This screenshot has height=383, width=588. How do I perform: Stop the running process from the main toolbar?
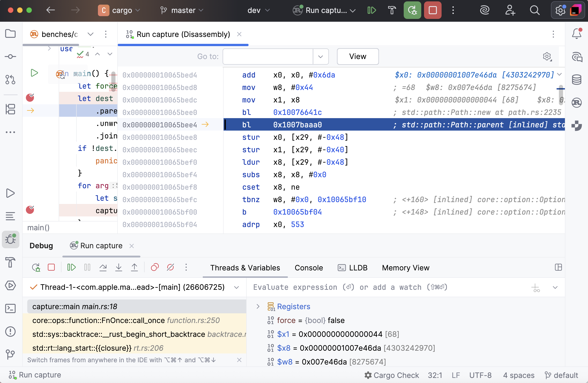[x=432, y=10]
